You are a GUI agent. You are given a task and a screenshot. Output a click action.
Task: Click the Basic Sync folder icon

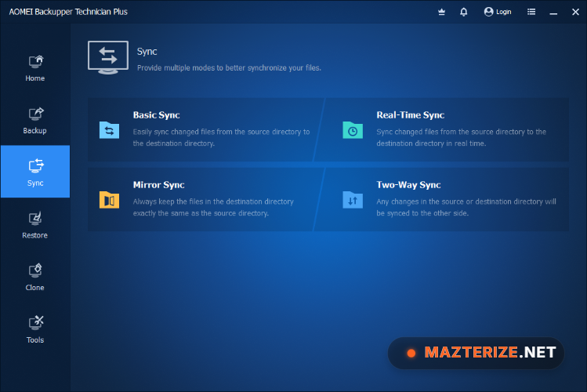109,130
